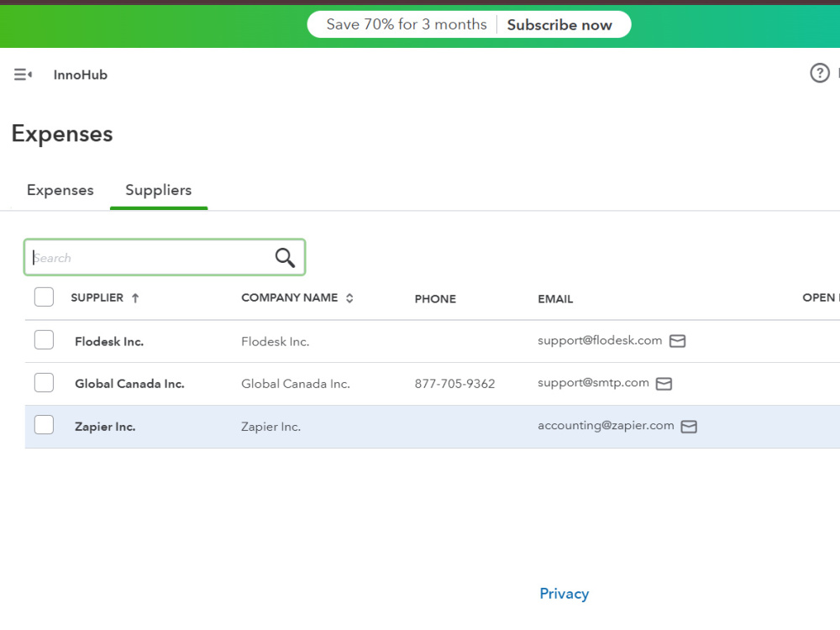Click the magnifier search icon
The width and height of the screenshot is (840, 630).
(x=285, y=258)
